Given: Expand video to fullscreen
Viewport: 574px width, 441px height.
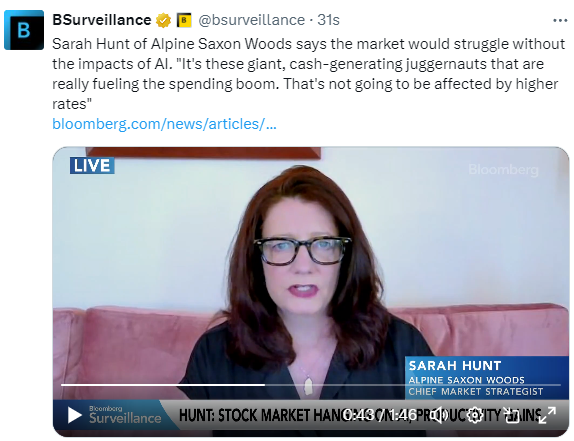Looking at the screenshot, I should click(547, 415).
